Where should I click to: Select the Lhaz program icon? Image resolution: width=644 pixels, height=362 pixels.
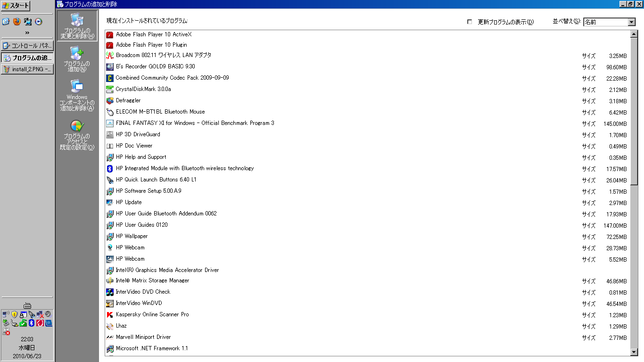pos(110,326)
